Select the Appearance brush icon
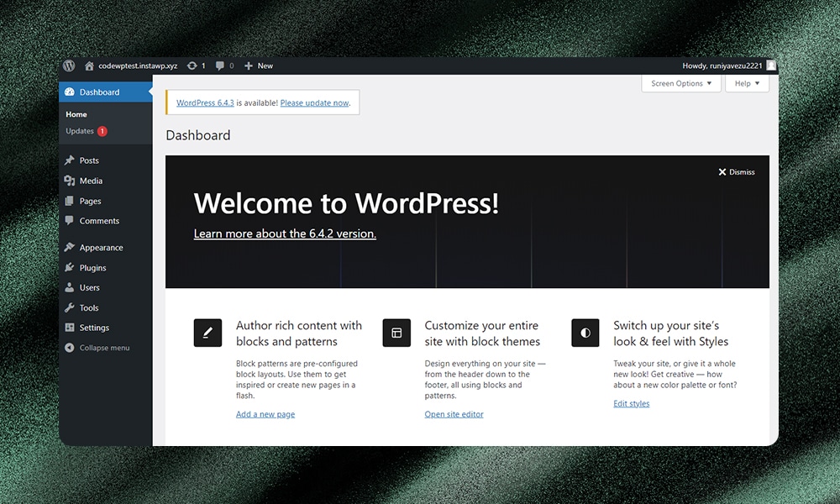 70,247
